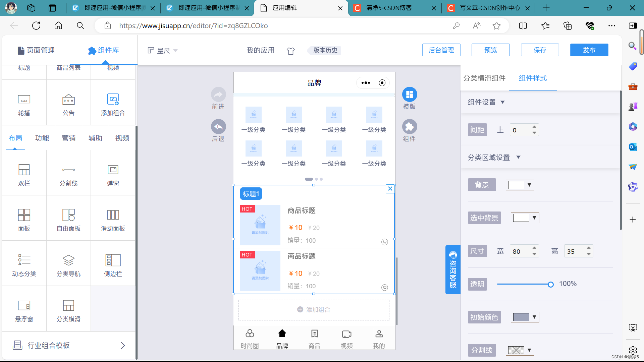Viewport: 644px width, 362px height.
Task: Click the 预览 preview button
Action: (490, 50)
